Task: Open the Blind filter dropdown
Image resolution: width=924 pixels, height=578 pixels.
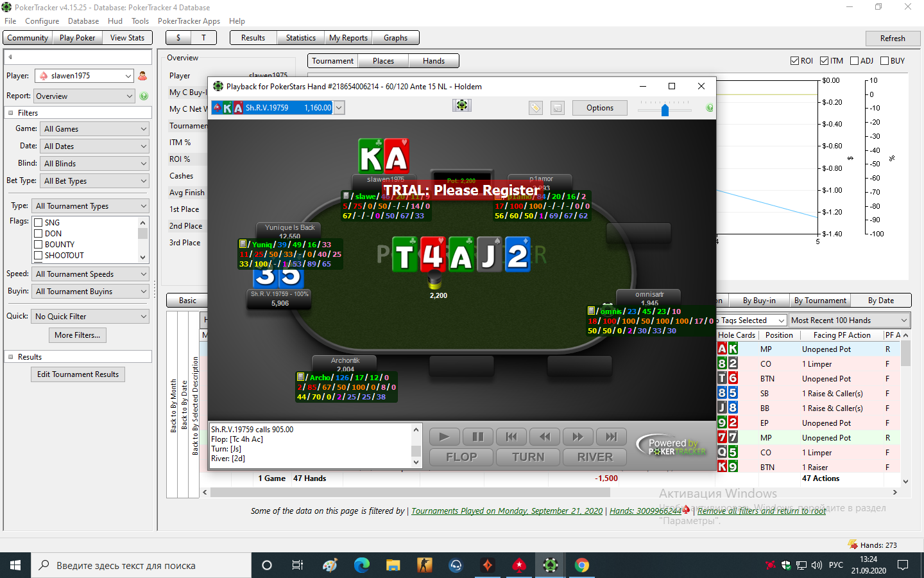Action: [94, 164]
